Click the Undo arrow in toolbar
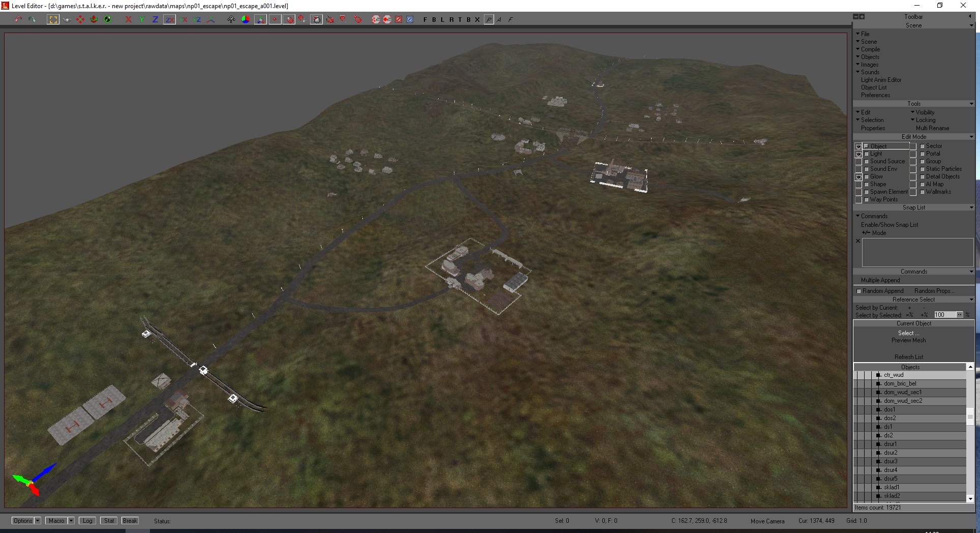This screenshot has height=533, width=980. (x=19, y=19)
